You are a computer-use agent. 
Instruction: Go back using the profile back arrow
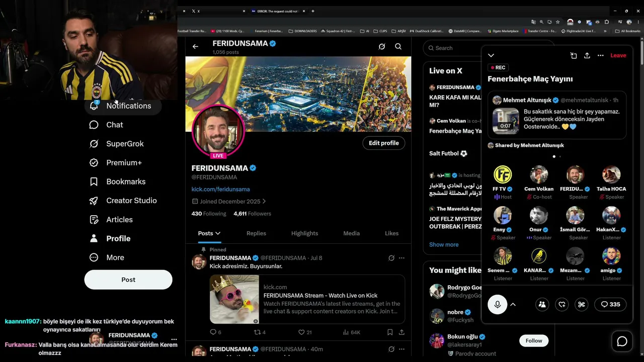pyautogui.click(x=195, y=47)
